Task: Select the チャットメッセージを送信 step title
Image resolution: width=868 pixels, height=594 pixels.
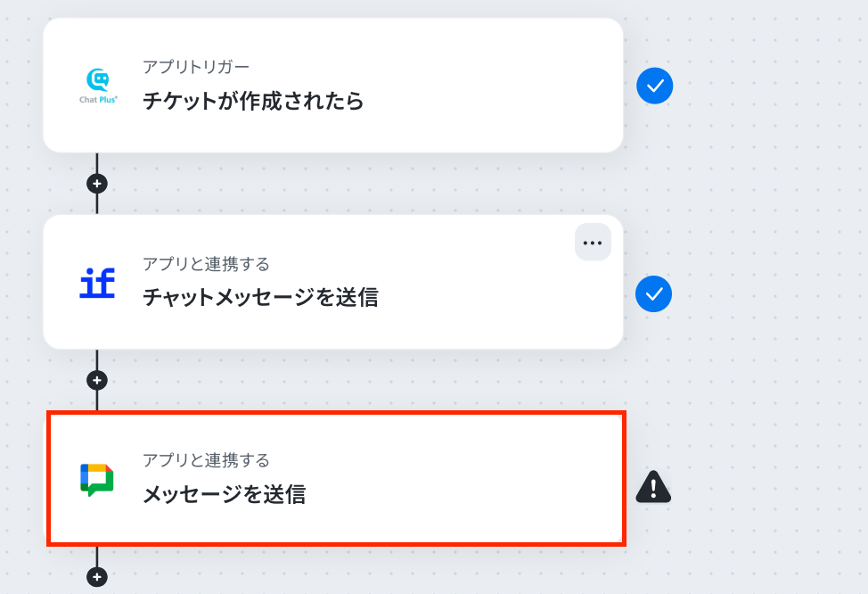Action: (x=260, y=298)
